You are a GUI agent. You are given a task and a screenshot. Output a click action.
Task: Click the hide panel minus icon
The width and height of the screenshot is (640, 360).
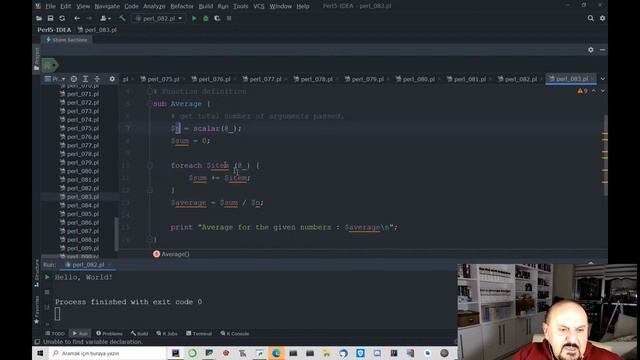point(602,49)
